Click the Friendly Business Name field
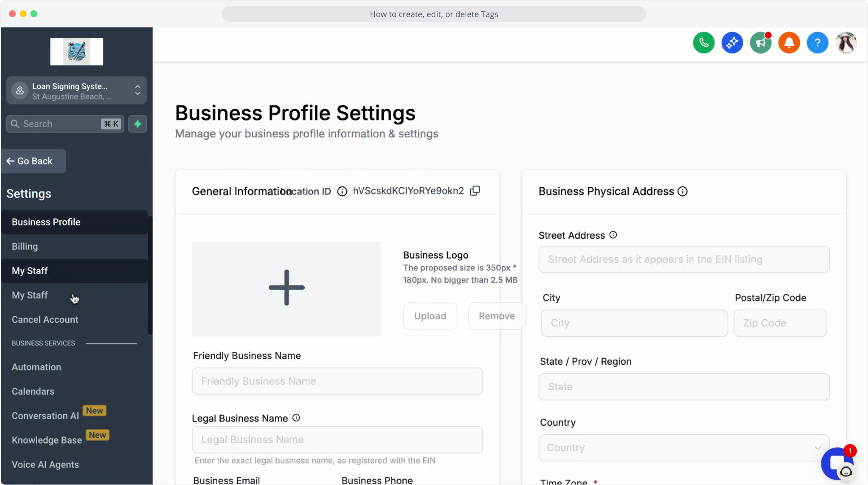The image size is (868, 485). [338, 381]
